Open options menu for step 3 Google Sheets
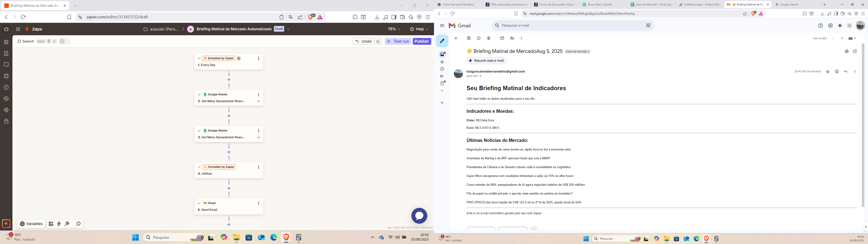Screen dimensions: 868x244 point(258,130)
